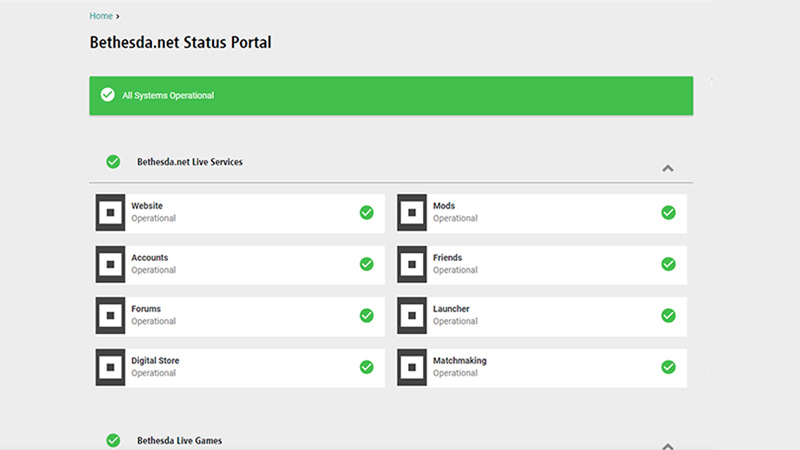Viewport: 800px width, 450px height.
Task: Click the Friends service square icon
Action: click(x=412, y=264)
